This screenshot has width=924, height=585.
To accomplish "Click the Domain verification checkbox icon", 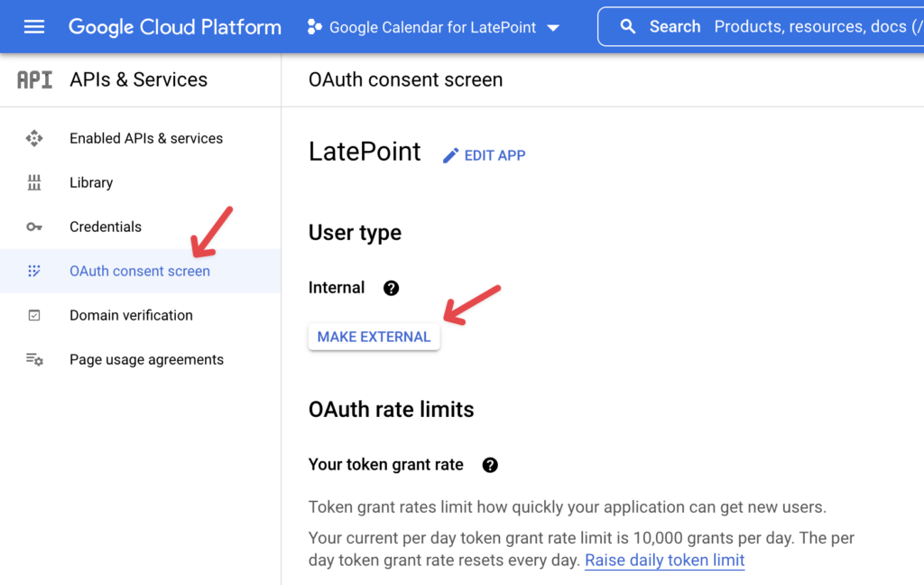I will (33, 315).
